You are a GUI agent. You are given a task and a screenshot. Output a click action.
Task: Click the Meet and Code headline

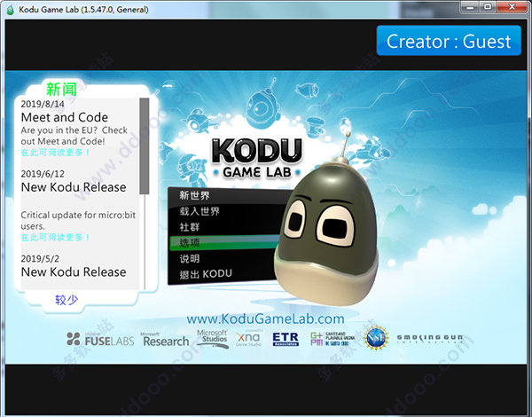coord(65,117)
